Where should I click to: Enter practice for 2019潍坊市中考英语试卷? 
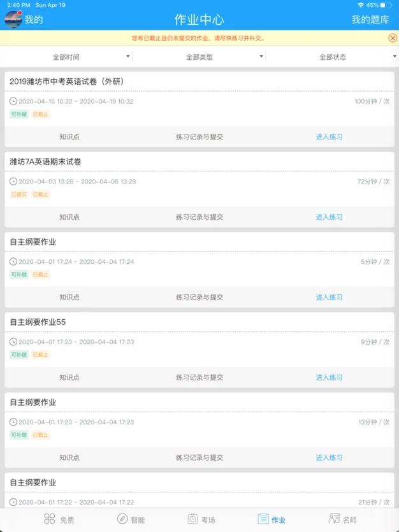[x=329, y=137]
